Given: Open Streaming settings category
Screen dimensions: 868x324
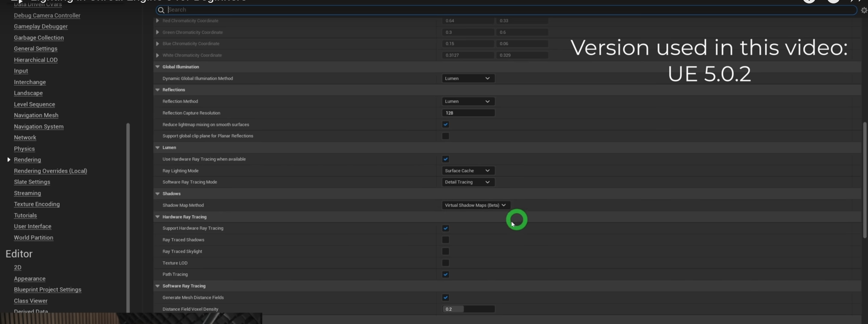Looking at the screenshot, I should pos(27,193).
